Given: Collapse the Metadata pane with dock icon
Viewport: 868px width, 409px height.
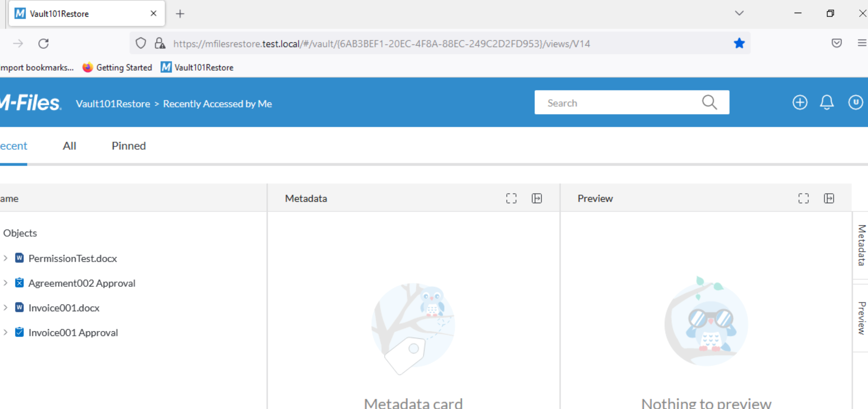Looking at the screenshot, I should click(x=537, y=198).
